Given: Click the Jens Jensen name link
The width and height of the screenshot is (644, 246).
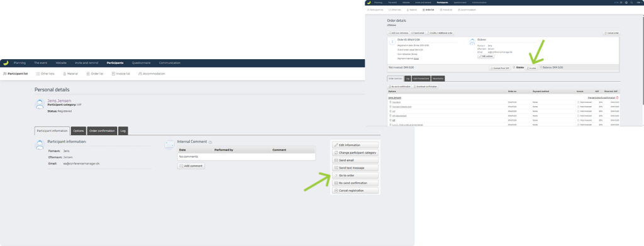Looking at the screenshot, I should (59, 101).
